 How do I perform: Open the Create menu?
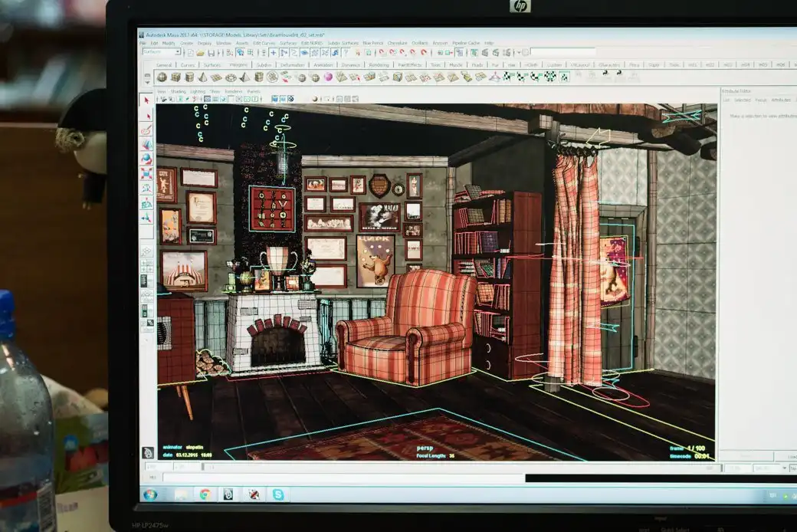(186, 43)
